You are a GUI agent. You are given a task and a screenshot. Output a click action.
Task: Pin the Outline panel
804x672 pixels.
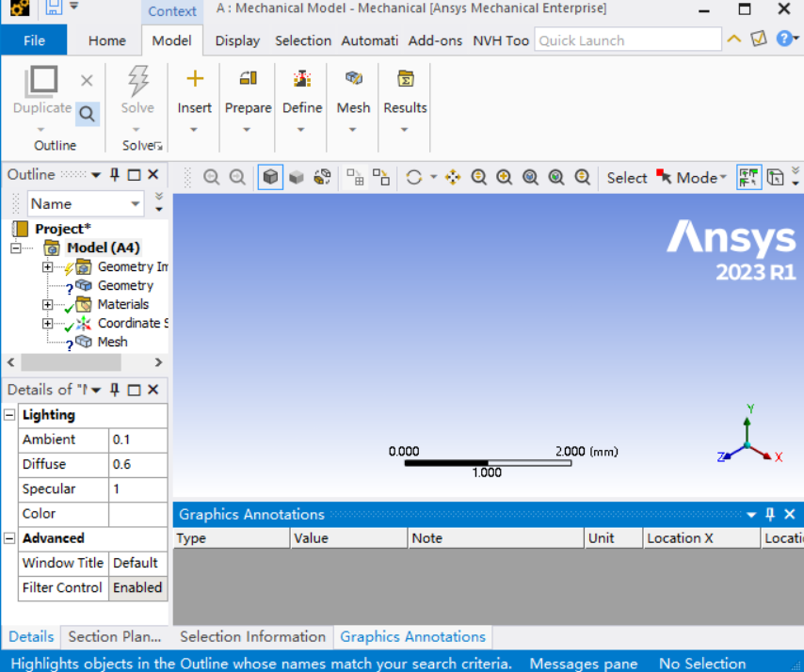114,175
